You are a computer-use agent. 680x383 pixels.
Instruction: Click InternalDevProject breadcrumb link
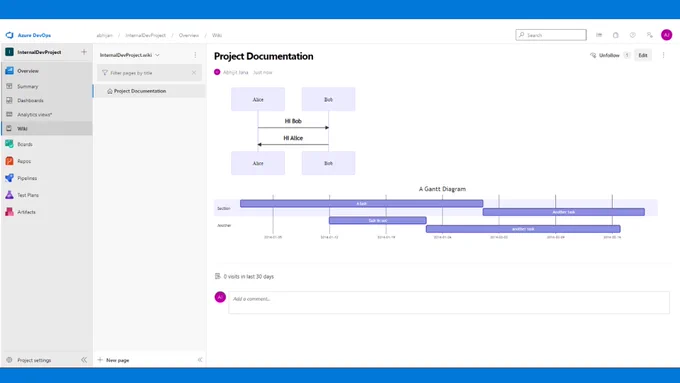click(x=145, y=35)
